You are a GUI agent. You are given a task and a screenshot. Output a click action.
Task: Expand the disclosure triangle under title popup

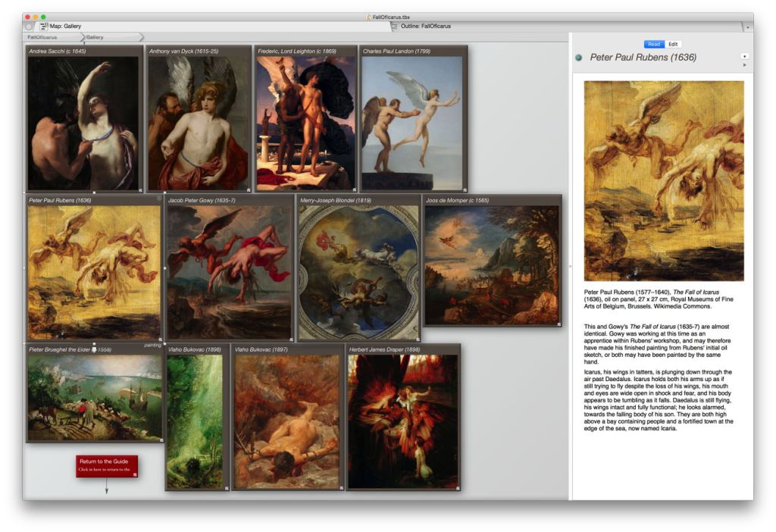tap(744, 65)
